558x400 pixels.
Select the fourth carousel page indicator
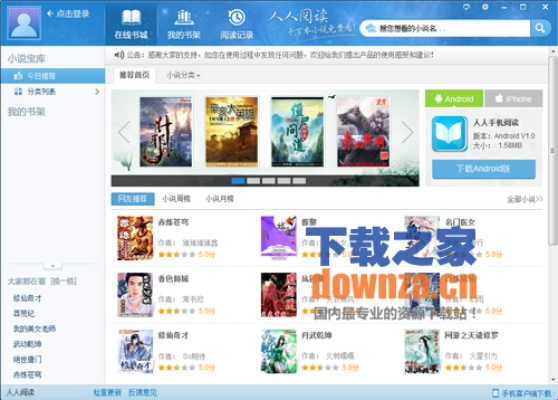coord(284,181)
